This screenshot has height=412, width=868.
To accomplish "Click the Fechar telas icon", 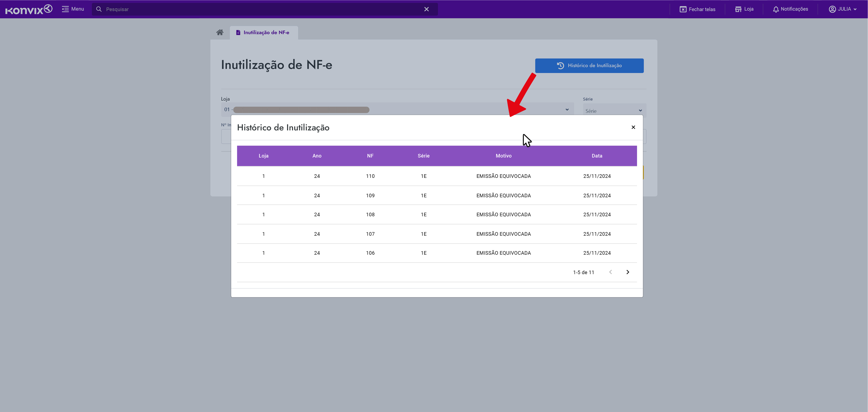I will coord(683,9).
